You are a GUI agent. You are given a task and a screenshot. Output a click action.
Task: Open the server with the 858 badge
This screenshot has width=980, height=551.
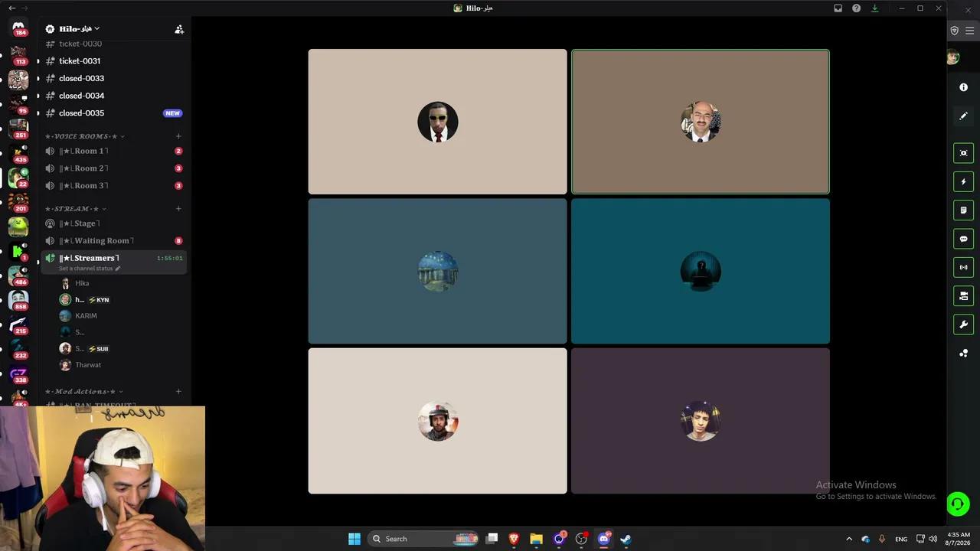click(x=18, y=299)
